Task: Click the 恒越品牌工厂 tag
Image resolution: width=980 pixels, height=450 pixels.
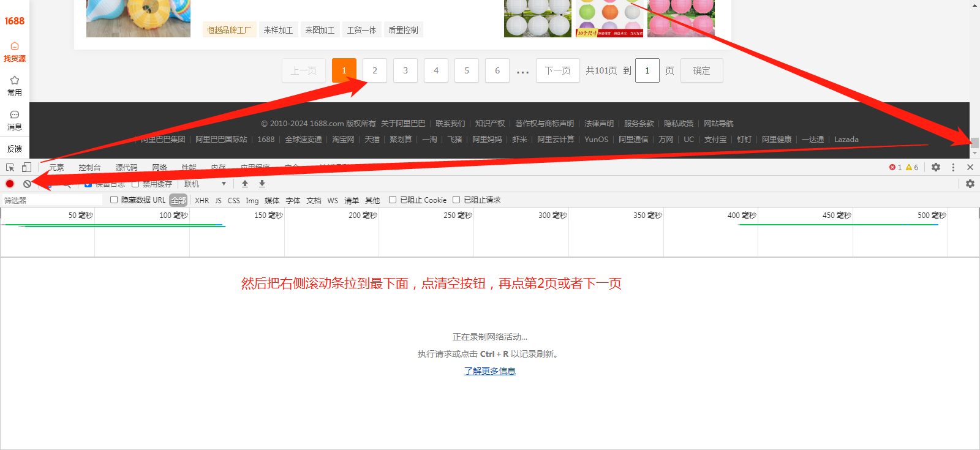Action: tap(229, 30)
